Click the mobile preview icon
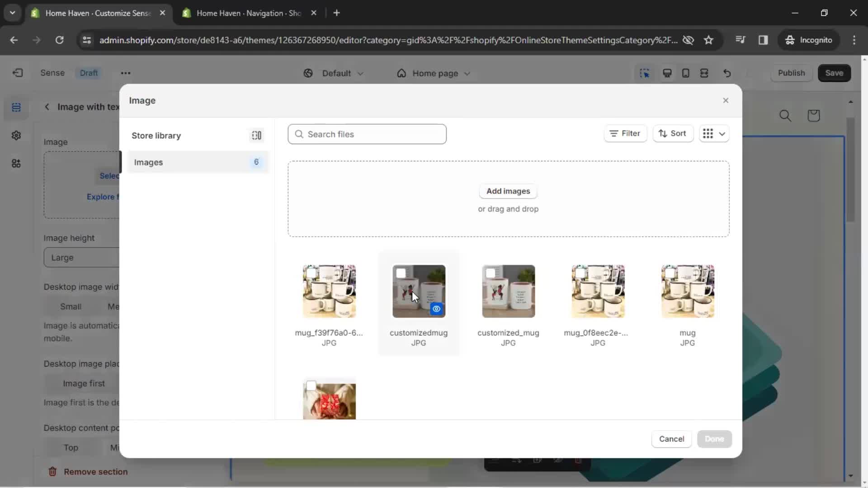 pyautogui.click(x=685, y=73)
